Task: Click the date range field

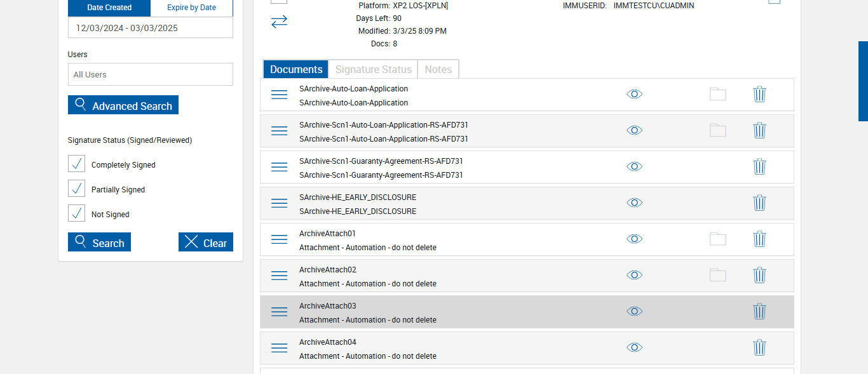Action: 151,28
